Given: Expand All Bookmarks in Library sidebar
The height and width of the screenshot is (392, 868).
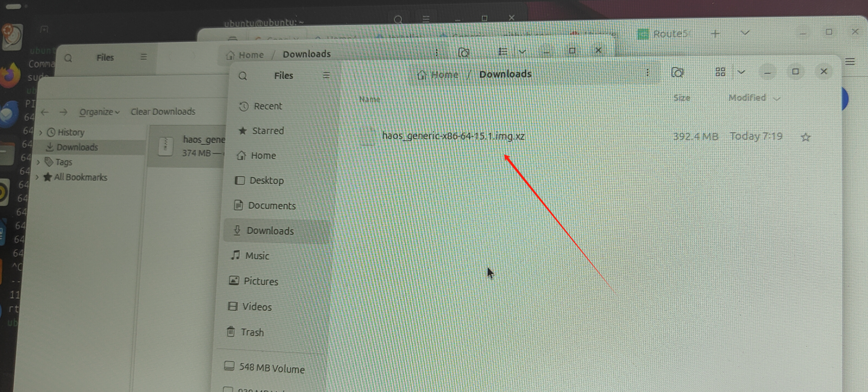Looking at the screenshot, I should click(37, 177).
